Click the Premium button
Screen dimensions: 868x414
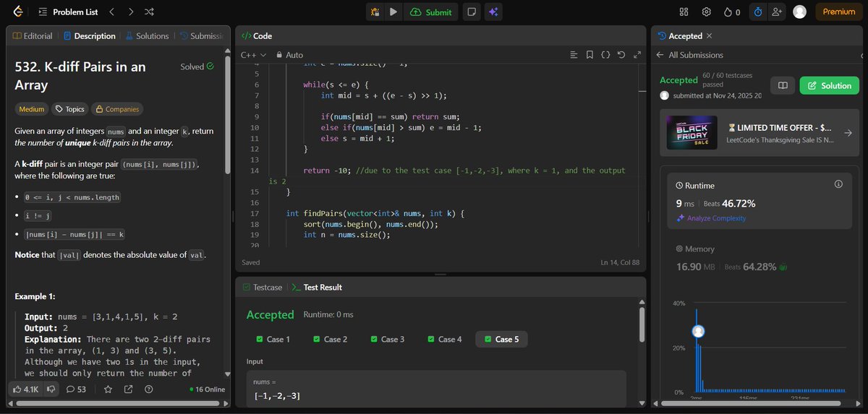click(838, 12)
